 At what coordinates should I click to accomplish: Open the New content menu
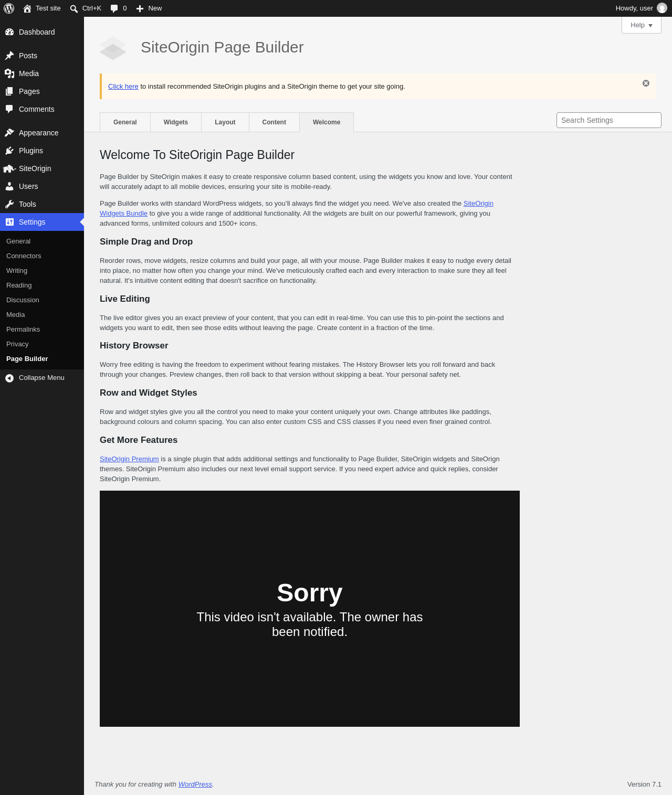149,8
